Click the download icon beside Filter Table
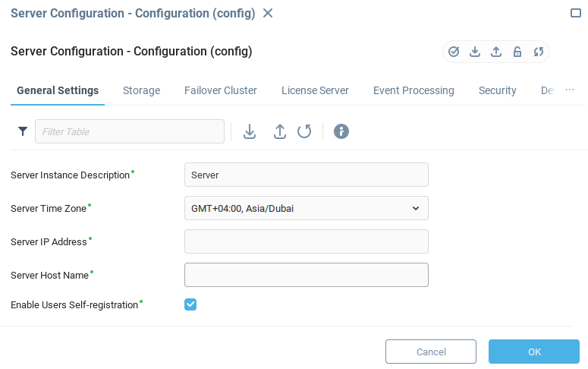 click(x=250, y=131)
